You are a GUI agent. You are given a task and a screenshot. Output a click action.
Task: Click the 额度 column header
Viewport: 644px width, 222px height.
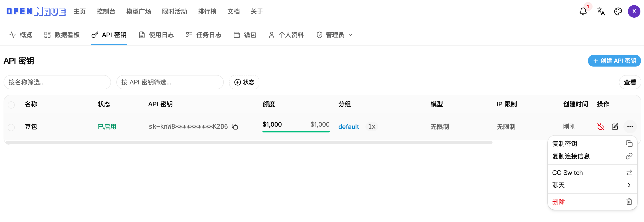tap(269, 104)
